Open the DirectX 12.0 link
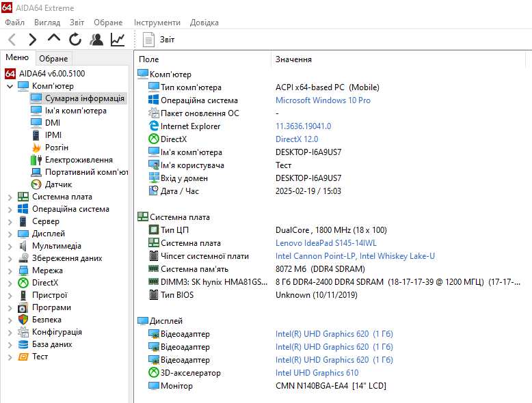The width and height of the screenshot is (532, 403). (x=297, y=139)
